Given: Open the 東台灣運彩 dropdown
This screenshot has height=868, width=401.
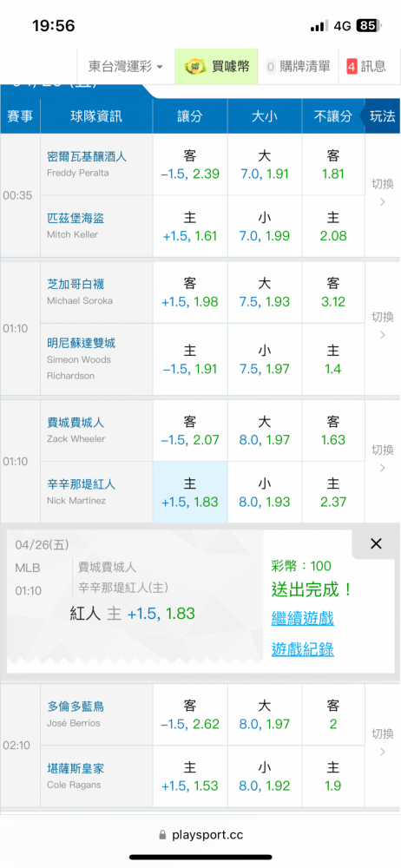Looking at the screenshot, I should pos(126,67).
